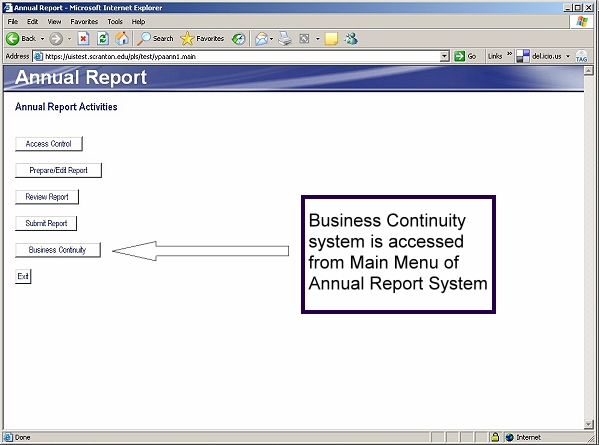Open the Favorites menu
The width and height of the screenshot is (599, 445).
point(84,22)
